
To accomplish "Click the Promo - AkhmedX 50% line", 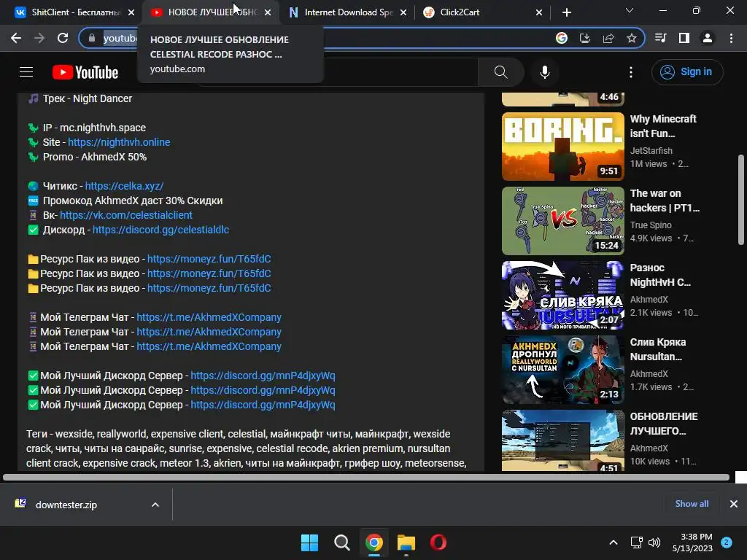I will (x=95, y=157).
